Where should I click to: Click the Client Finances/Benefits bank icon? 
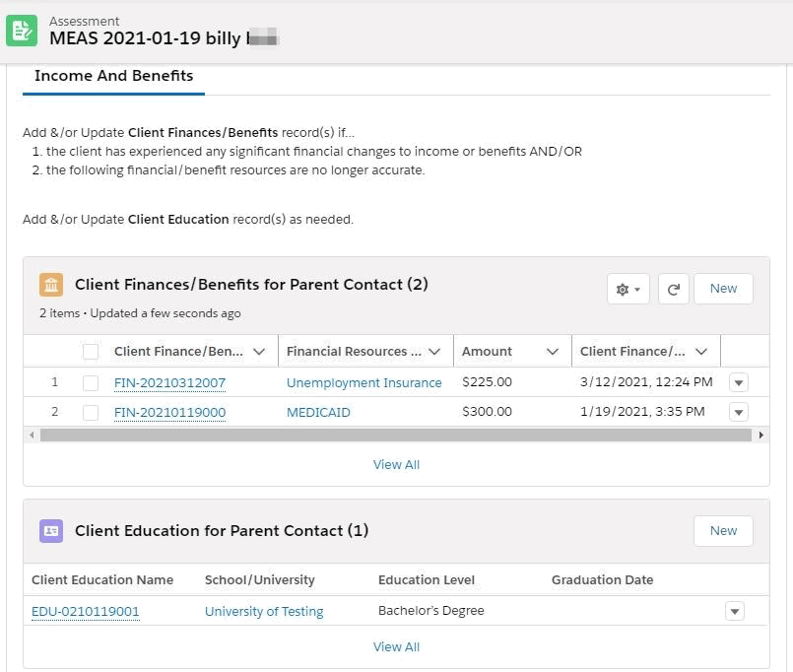(x=51, y=285)
